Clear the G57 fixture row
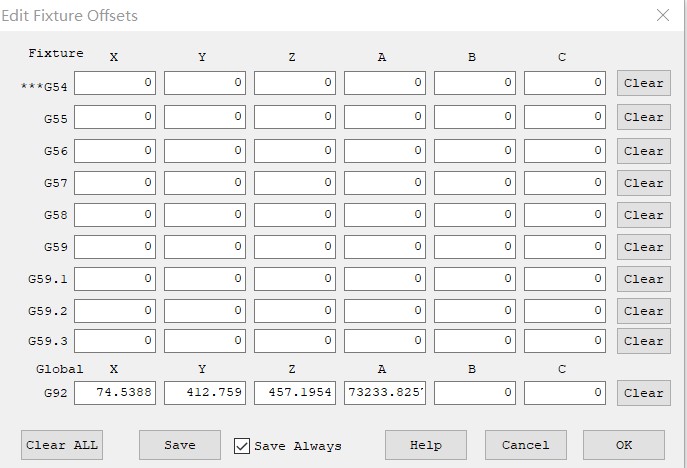The width and height of the screenshot is (687, 468). (x=643, y=183)
